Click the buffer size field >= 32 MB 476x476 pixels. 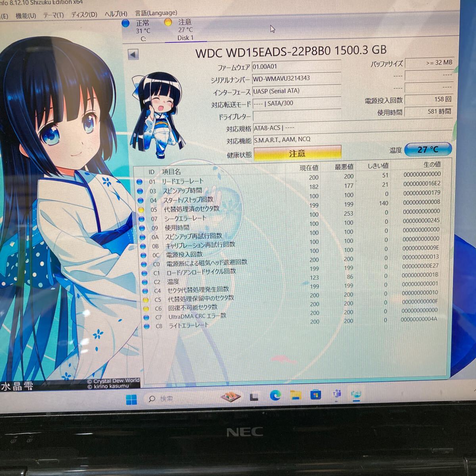[429, 63]
